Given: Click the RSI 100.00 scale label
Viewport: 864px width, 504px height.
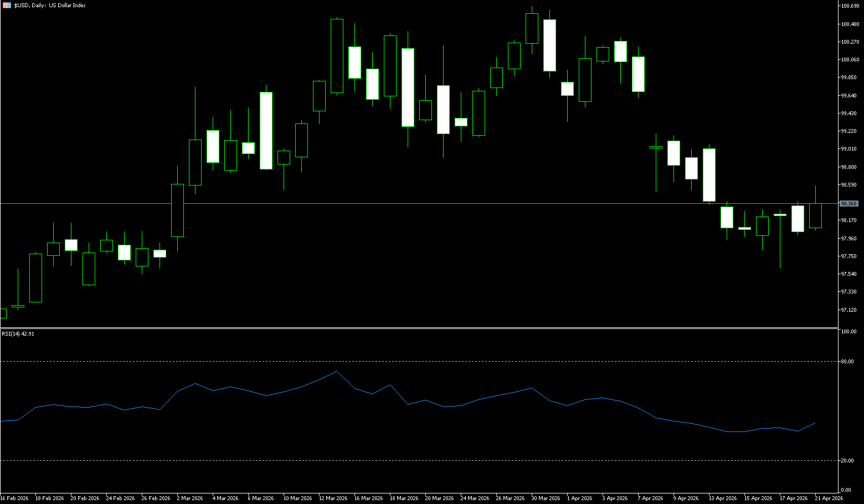Looking at the screenshot, I should click(x=848, y=332).
